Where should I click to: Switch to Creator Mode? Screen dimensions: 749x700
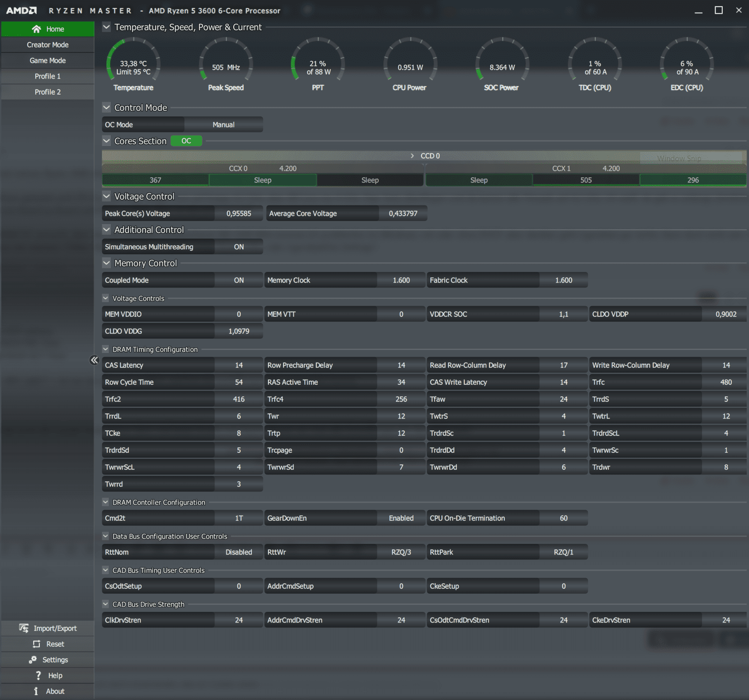pos(48,45)
